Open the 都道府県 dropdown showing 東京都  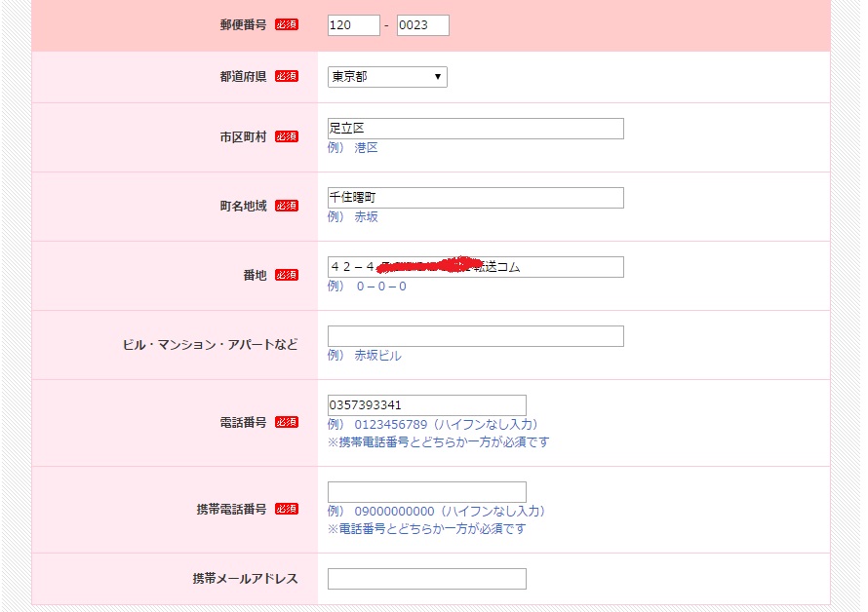pyautogui.click(x=387, y=77)
